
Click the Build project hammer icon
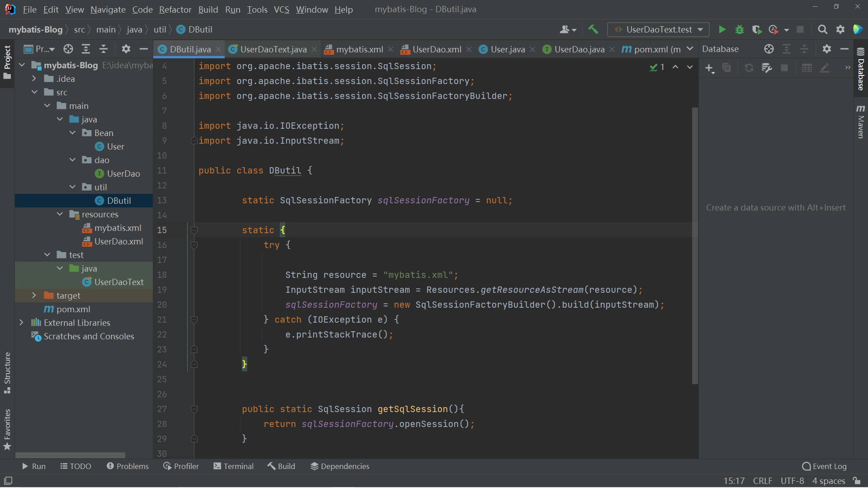coord(593,30)
